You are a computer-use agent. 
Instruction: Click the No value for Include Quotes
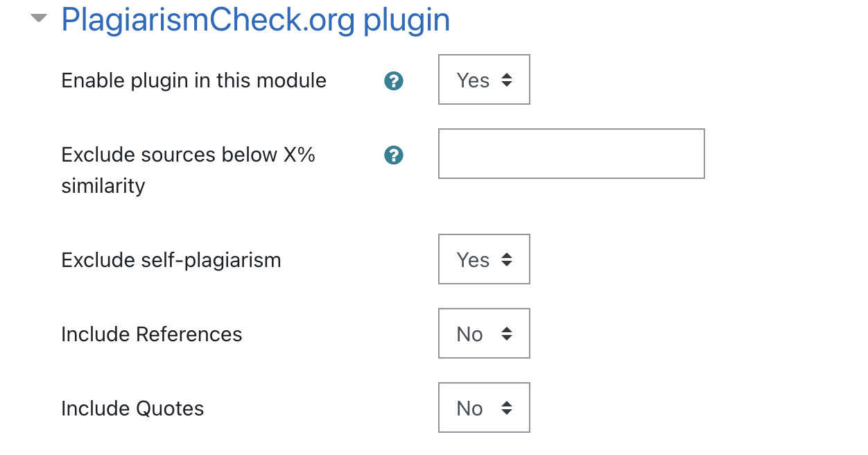click(469, 408)
